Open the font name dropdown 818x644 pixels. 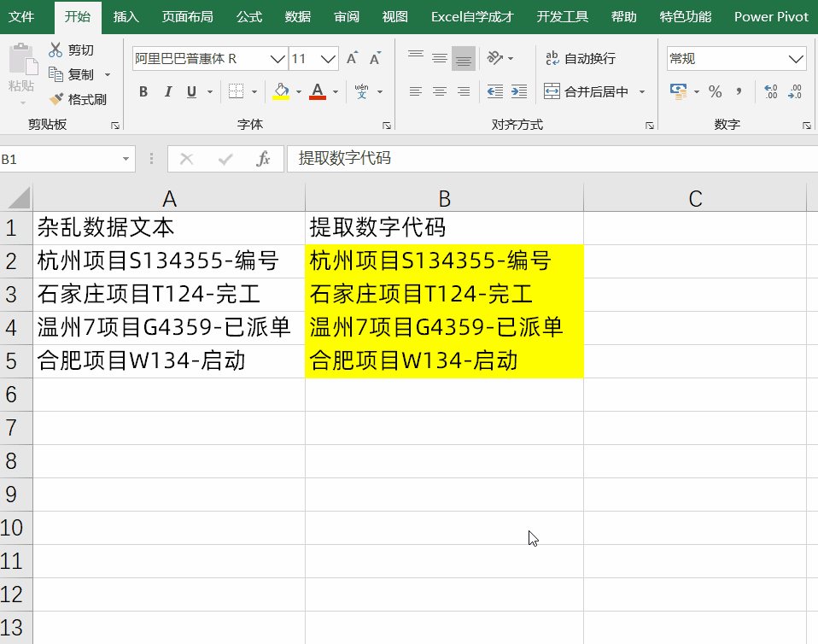click(278, 58)
